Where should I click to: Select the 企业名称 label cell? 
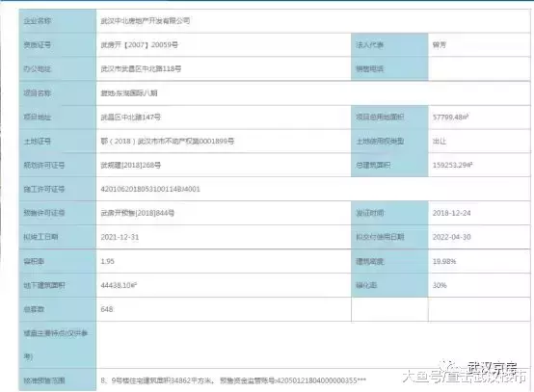(58, 21)
